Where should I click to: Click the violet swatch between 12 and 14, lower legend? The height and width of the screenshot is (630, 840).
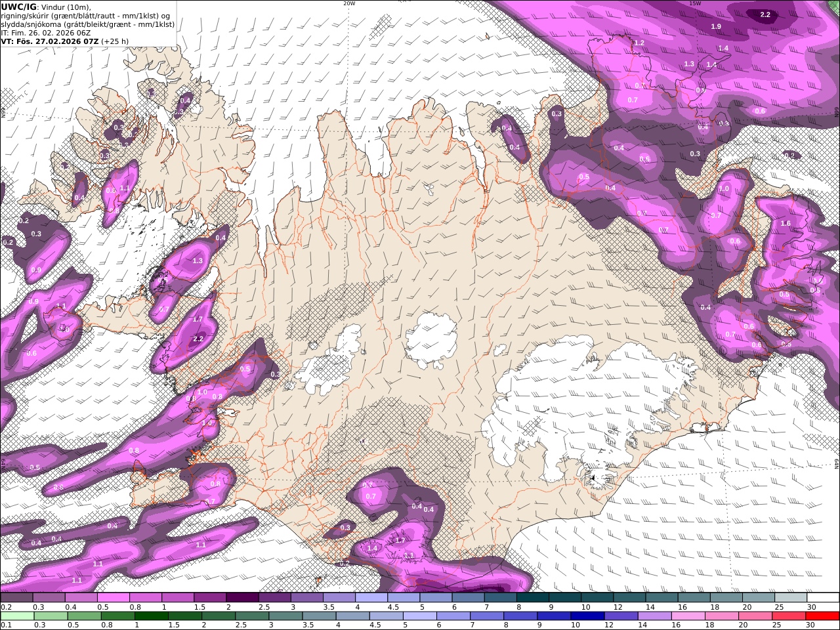tap(621, 616)
